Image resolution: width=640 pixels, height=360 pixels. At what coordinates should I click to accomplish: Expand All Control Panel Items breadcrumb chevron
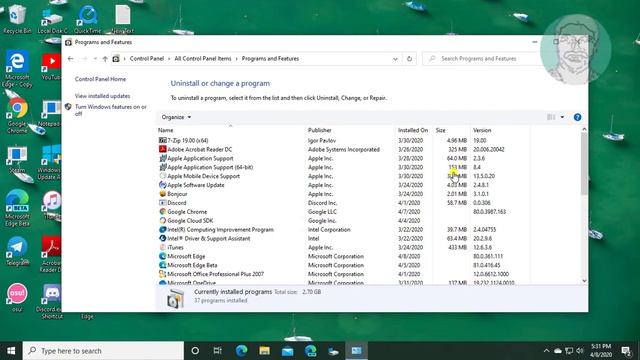[236, 59]
